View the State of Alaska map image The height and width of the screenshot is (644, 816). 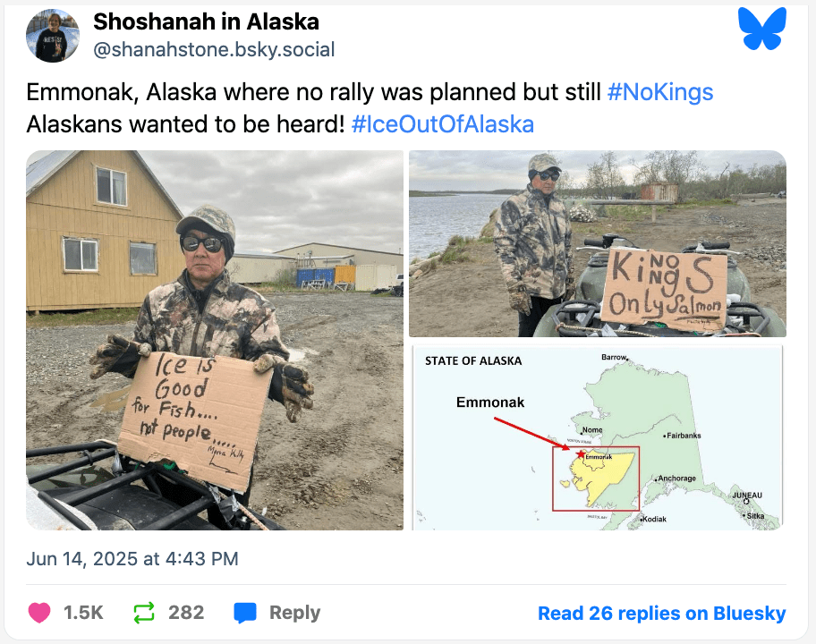pos(597,437)
